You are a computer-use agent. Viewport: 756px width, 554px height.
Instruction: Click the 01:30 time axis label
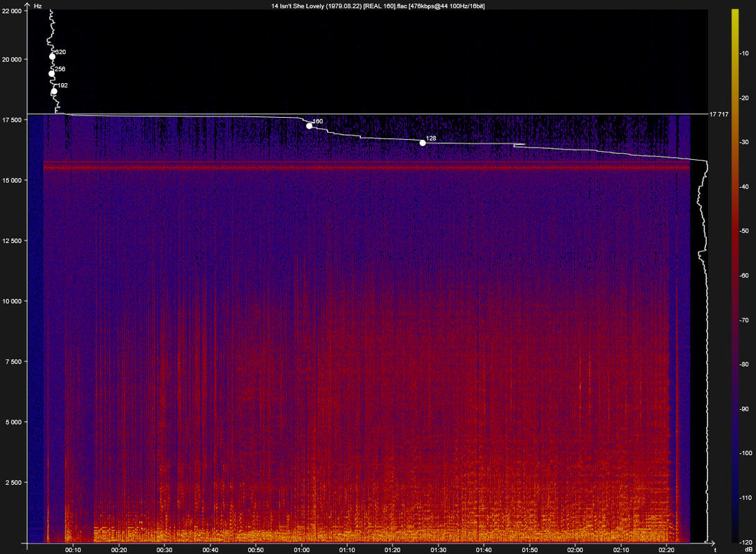point(438,550)
